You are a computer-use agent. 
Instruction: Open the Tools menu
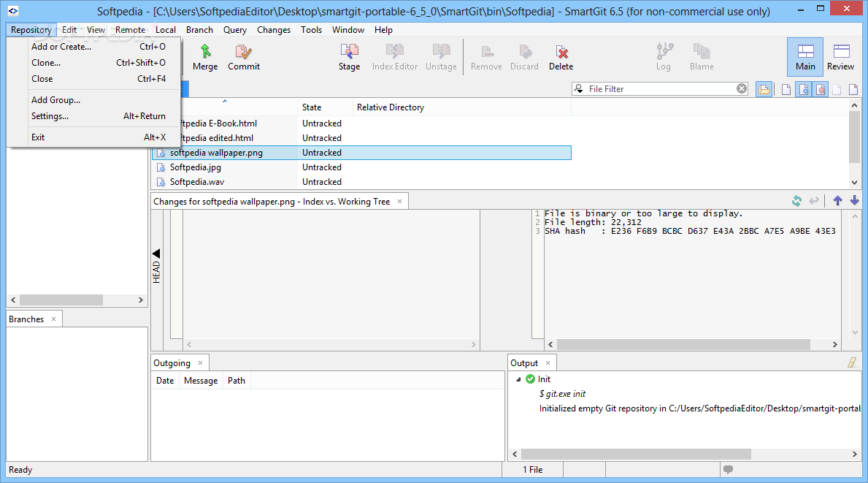coord(311,30)
